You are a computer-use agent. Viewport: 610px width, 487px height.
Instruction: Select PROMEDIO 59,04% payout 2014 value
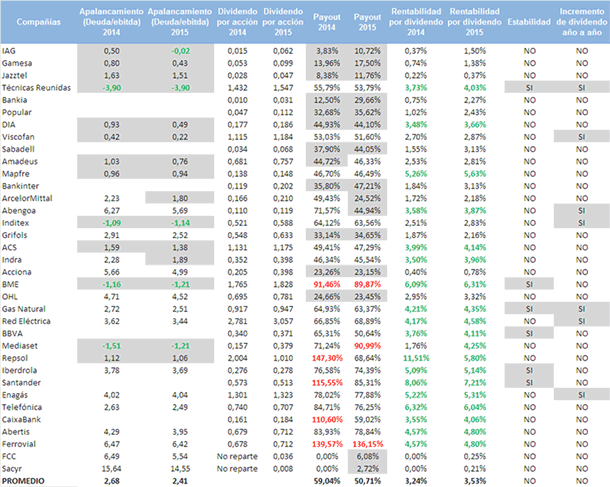pyautogui.click(x=327, y=481)
